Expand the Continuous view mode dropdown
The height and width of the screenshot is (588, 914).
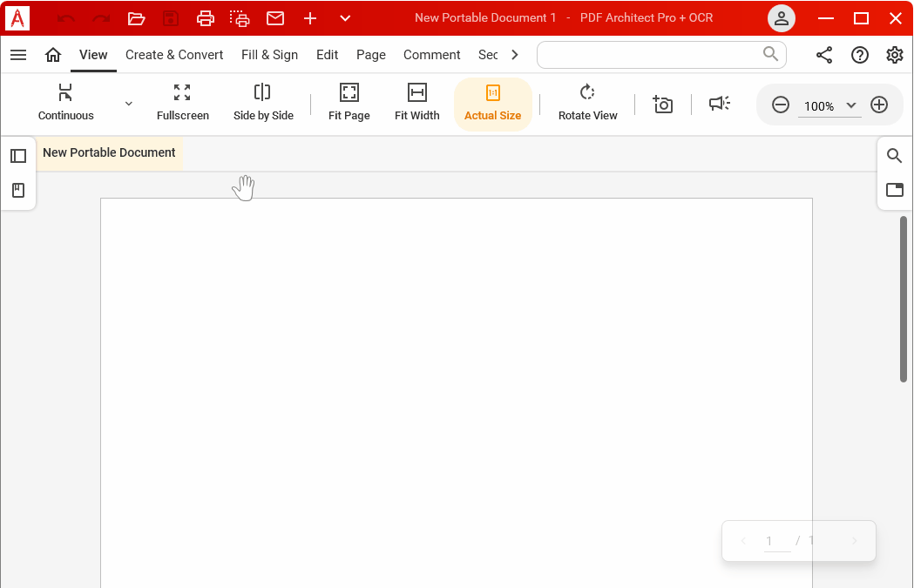[x=129, y=104]
